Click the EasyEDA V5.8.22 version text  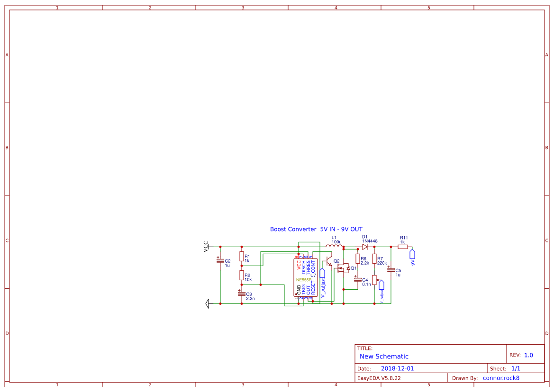click(x=379, y=378)
